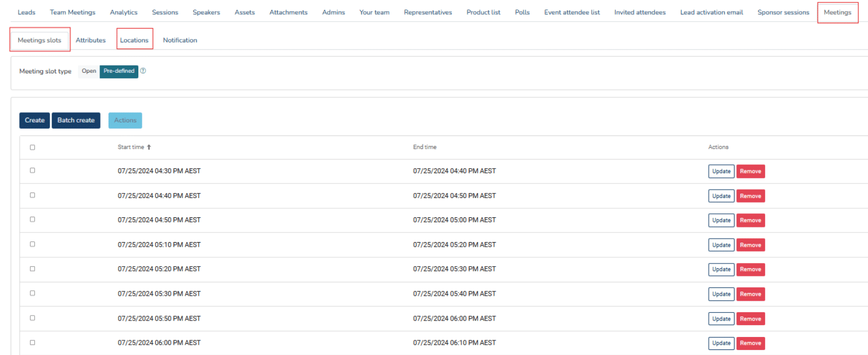This screenshot has width=868, height=355.
Task: Check the box for 04:30 PM slot
Action: pyautogui.click(x=32, y=170)
